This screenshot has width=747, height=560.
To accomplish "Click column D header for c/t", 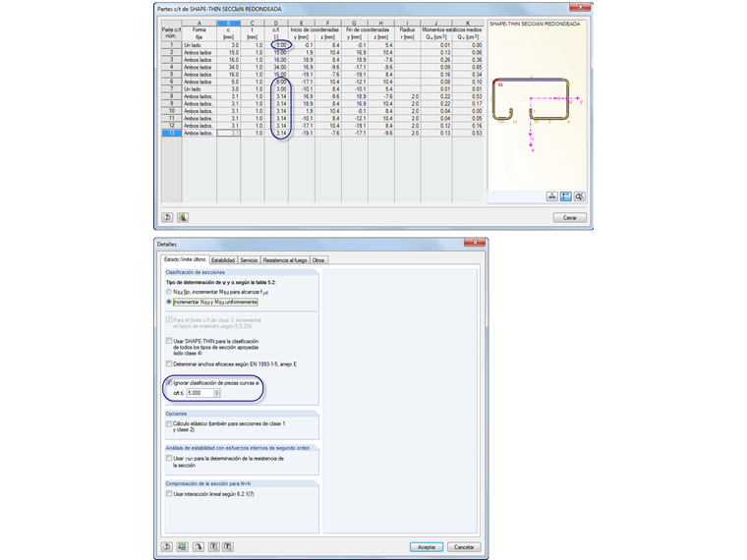I will [x=276, y=23].
